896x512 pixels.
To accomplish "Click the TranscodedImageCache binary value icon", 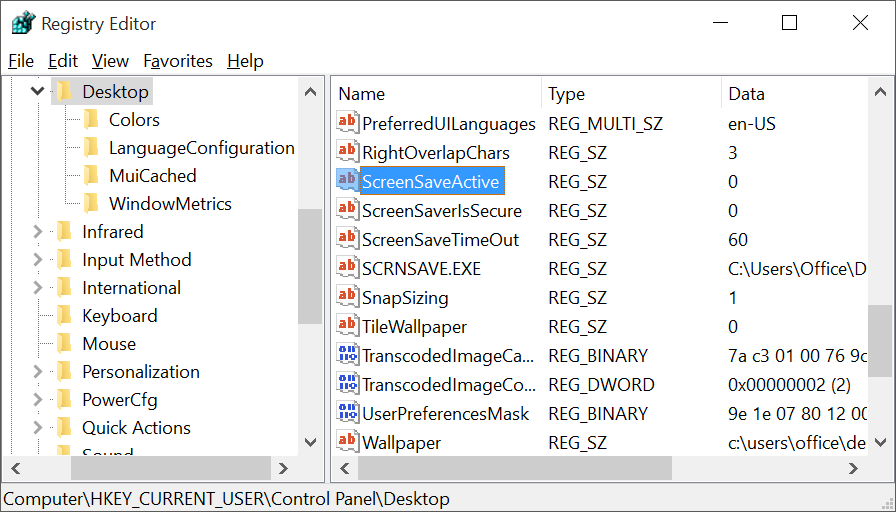I will pos(347,355).
